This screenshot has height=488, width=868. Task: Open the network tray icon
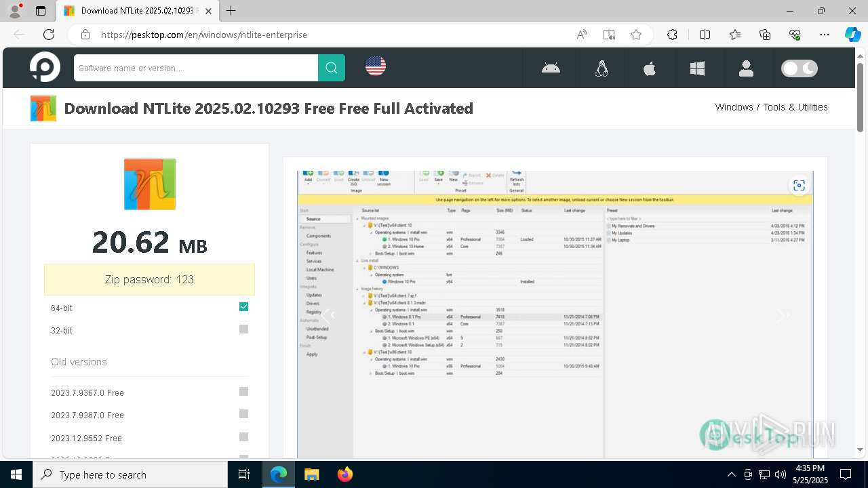tap(764, 474)
